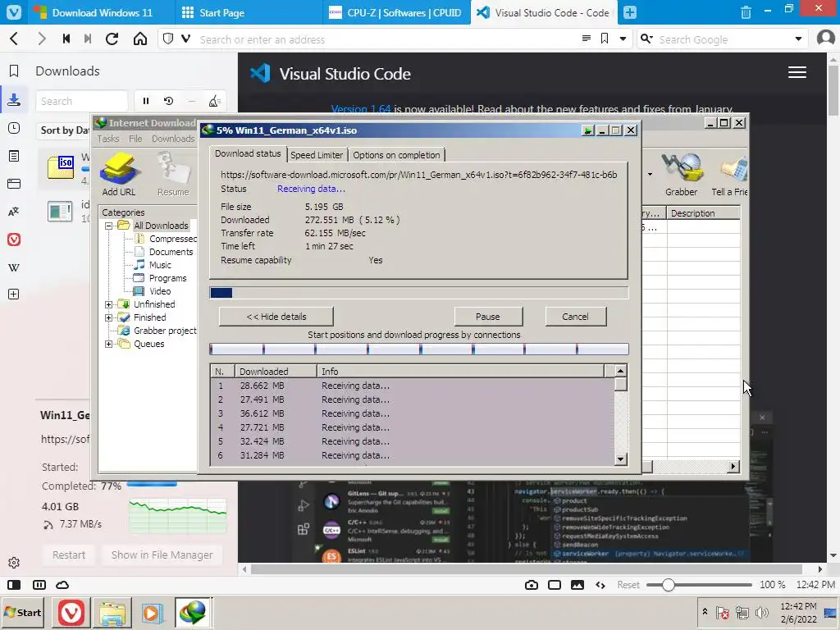Go back in browser history

15,39
